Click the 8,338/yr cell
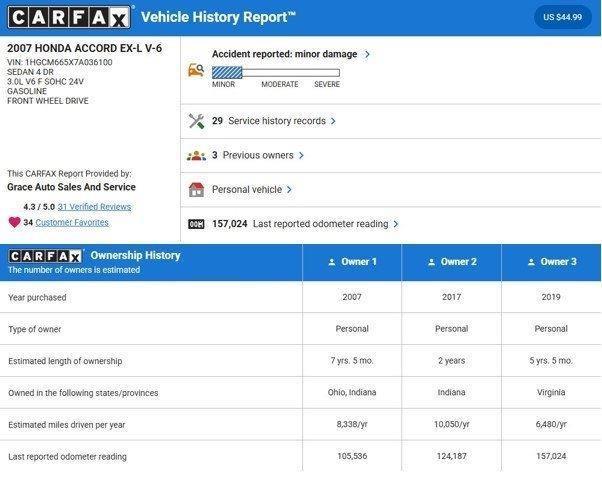 pos(352,425)
